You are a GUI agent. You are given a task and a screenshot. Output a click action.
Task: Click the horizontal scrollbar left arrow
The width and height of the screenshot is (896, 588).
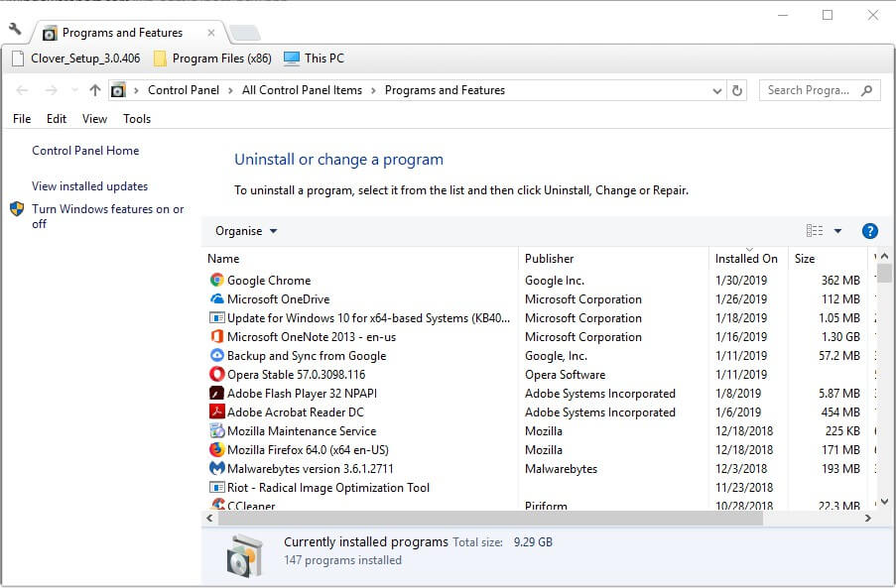(x=209, y=518)
